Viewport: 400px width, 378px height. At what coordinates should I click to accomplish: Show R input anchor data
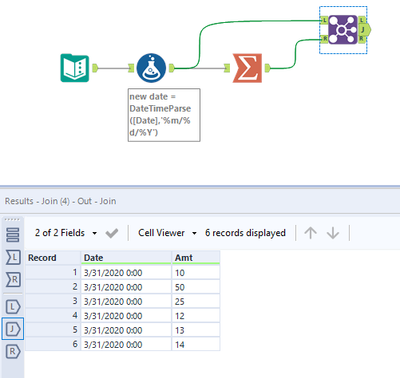click(x=13, y=279)
